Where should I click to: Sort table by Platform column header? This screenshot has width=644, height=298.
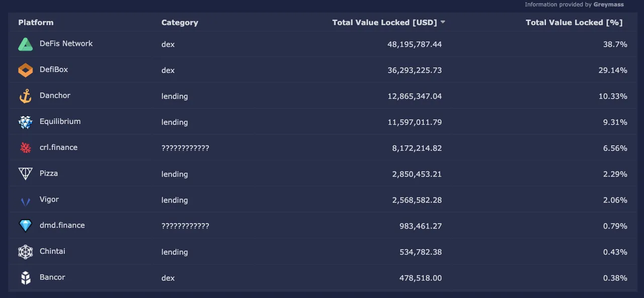pos(36,23)
